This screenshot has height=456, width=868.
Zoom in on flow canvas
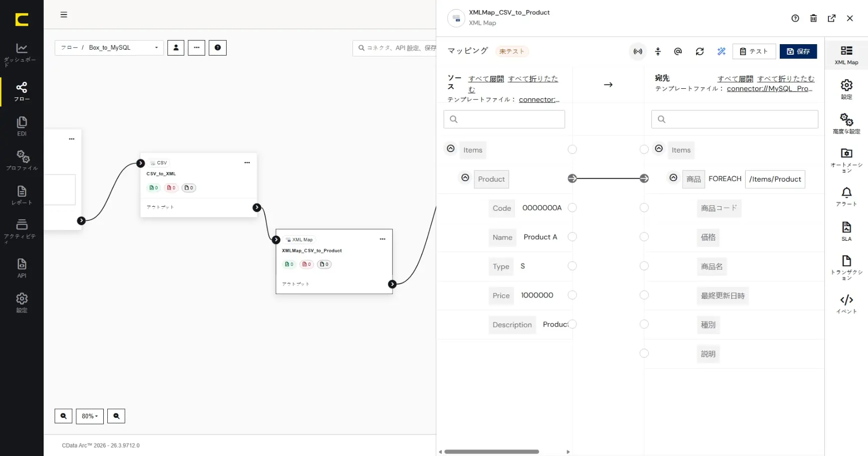pos(64,416)
